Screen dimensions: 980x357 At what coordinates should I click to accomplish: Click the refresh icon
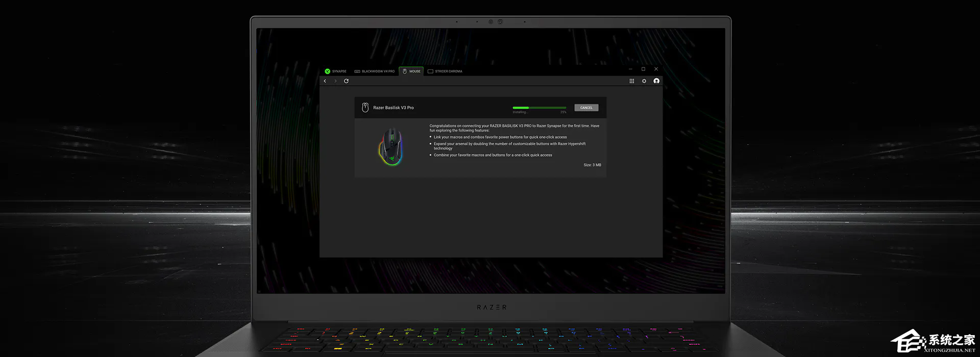click(x=346, y=81)
